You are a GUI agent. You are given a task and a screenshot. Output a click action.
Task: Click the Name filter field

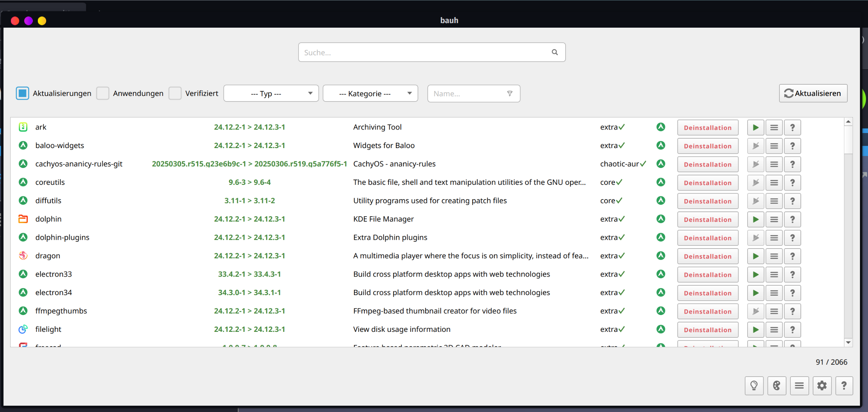(474, 93)
